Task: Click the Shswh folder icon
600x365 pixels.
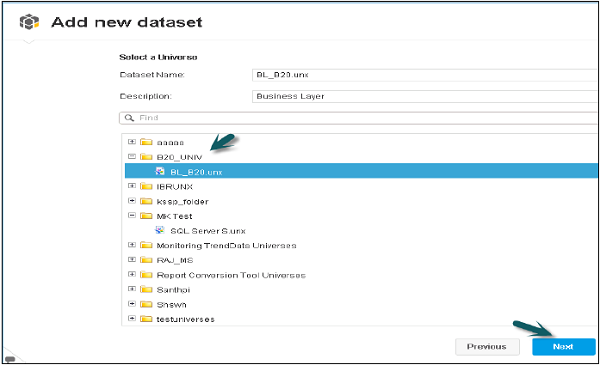Action: click(x=146, y=304)
